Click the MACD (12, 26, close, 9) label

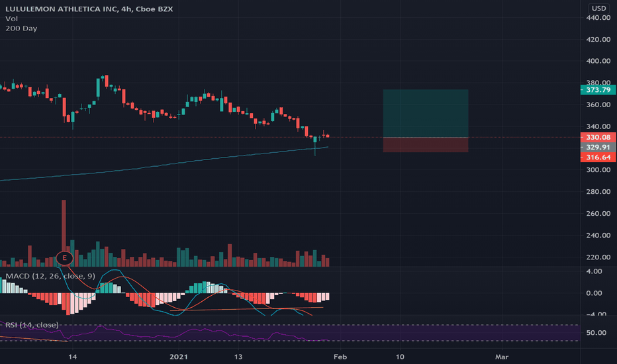coord(50,276)
